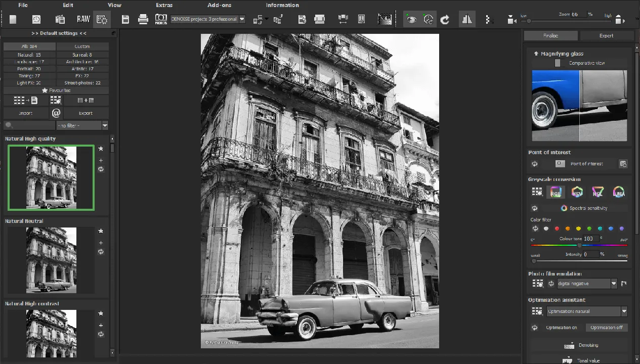
Task: Click the Point of interest target icon
Action: (x=560, y=164)
